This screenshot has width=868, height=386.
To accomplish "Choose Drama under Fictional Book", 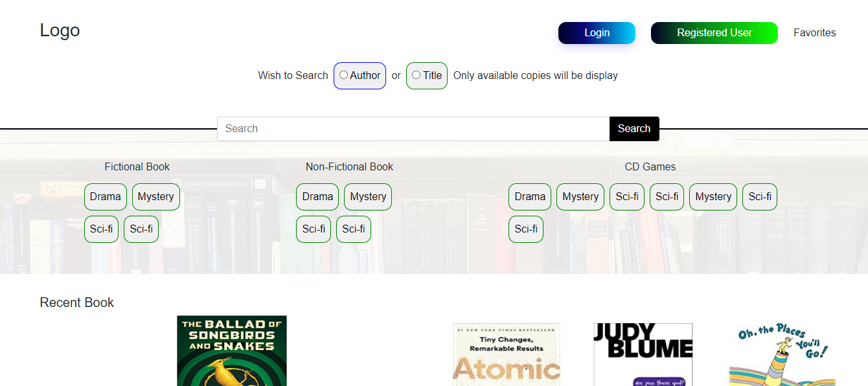I will [106, 197].
